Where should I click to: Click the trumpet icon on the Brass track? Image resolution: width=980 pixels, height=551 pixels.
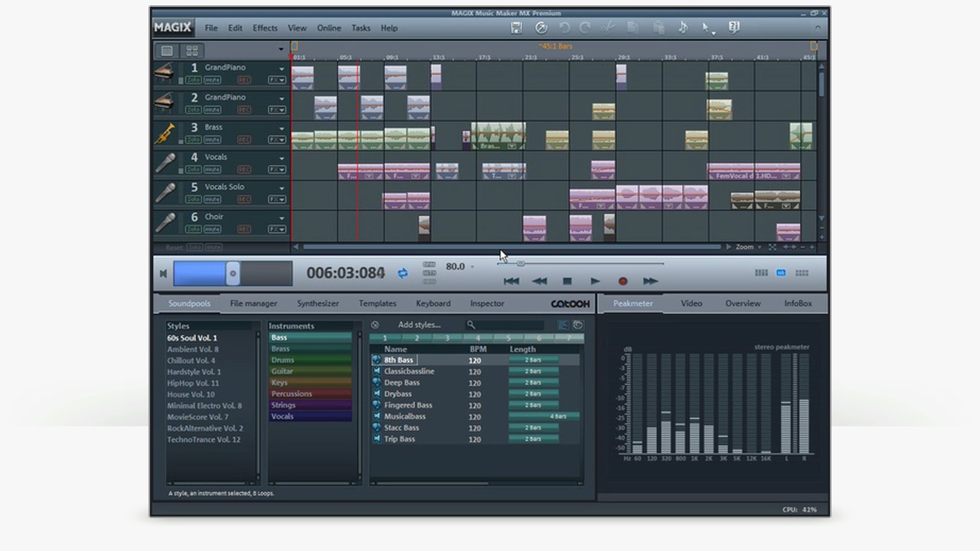[x=164, y=133]
